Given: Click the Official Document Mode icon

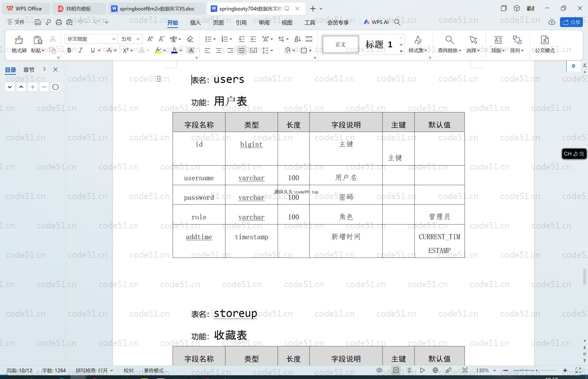Looking at the screenshot, I should tap(545, 40).
